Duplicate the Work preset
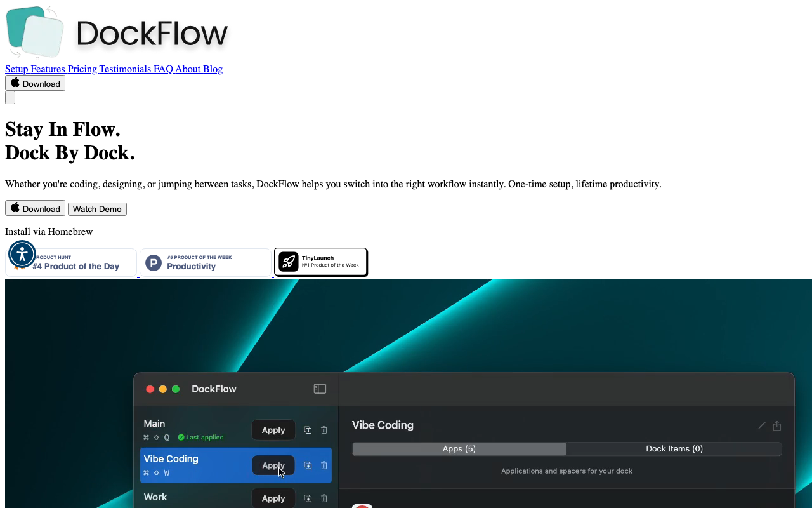The width and height of the screenshot is (812, 508). (x=308, y=498)
